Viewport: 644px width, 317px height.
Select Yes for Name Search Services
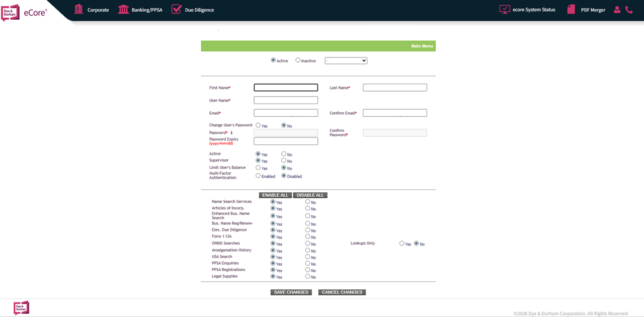click(x=273, y=202)
